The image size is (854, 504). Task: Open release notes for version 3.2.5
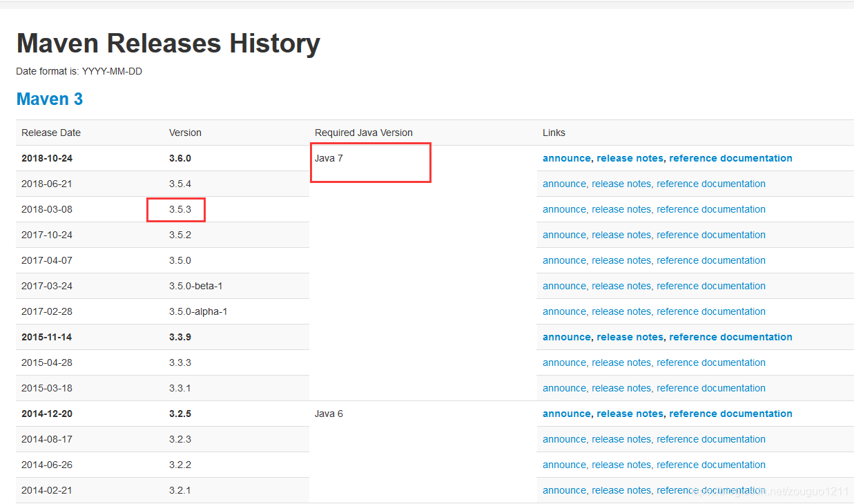click(630, 414)
